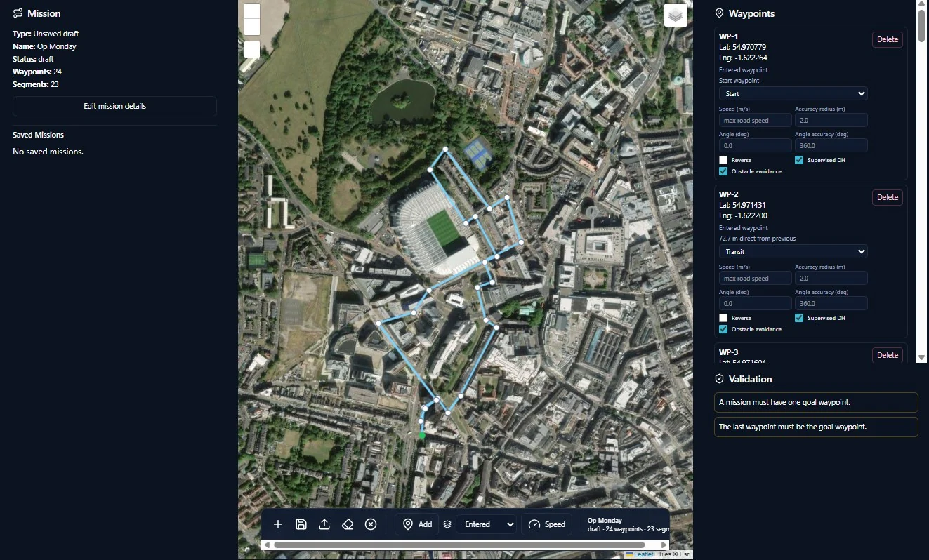Open WP-1 waypoint type dropdown showing Start
This screenshot has height=560, width=929.
tap(793, 93)
